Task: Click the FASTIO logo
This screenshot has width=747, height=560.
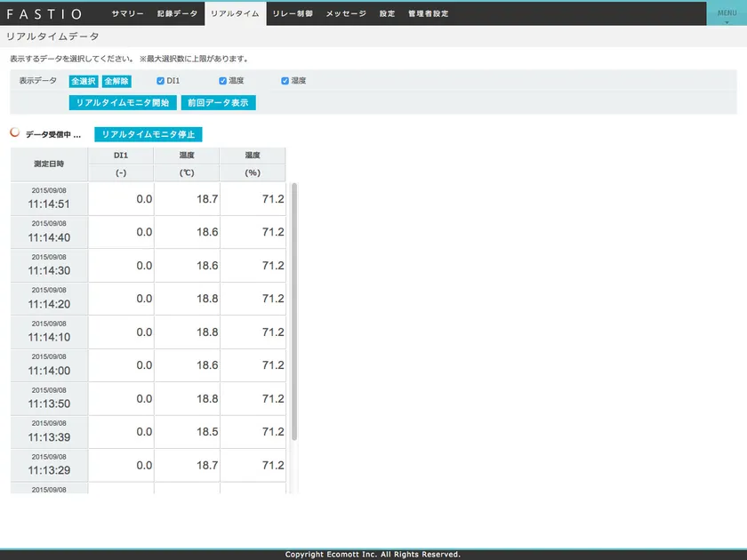Action: click(44, 14)
